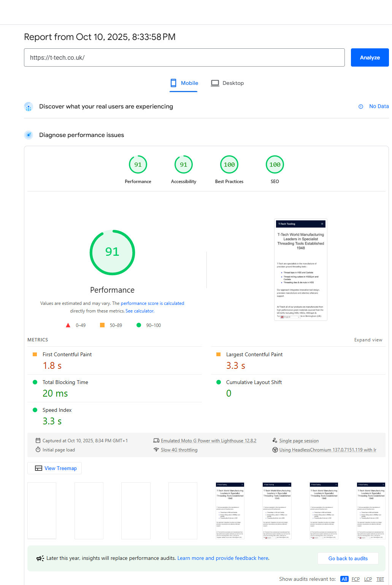Screen dimensions: 392x585
Task: Filter audits by LCP
Action: [x=368, y=579]
